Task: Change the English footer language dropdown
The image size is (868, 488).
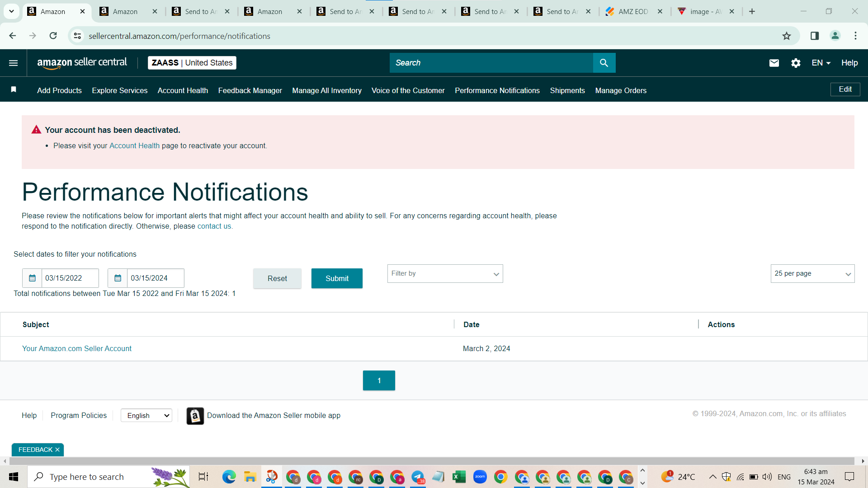Action: [x=146, y=416]
